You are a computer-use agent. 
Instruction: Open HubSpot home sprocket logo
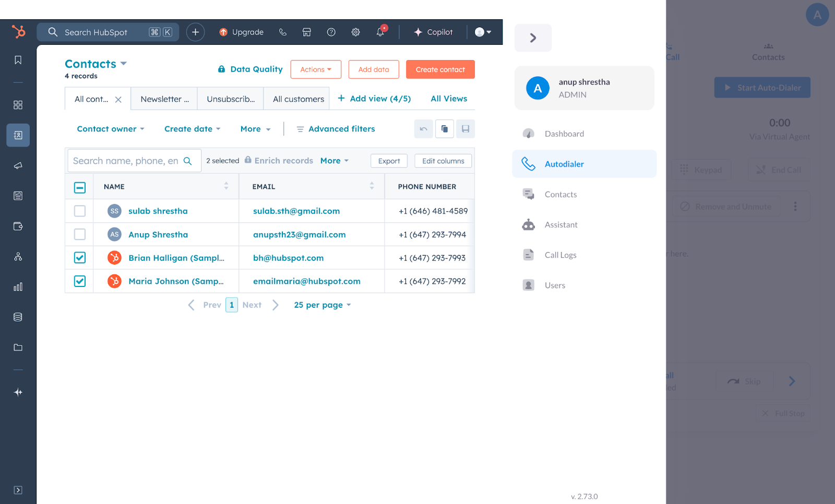pos(18,32)
